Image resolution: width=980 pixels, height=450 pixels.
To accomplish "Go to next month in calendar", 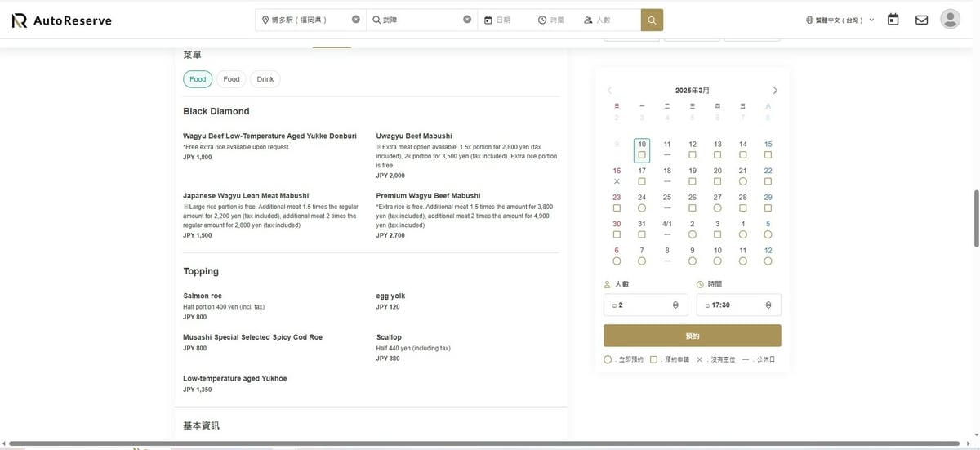I will pos(775,90).
